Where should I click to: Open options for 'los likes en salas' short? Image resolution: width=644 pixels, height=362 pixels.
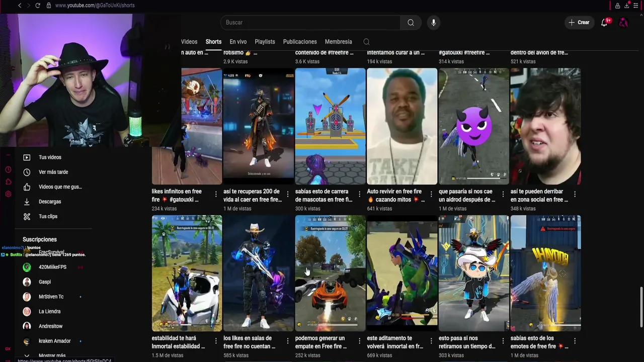click(288, 341)
